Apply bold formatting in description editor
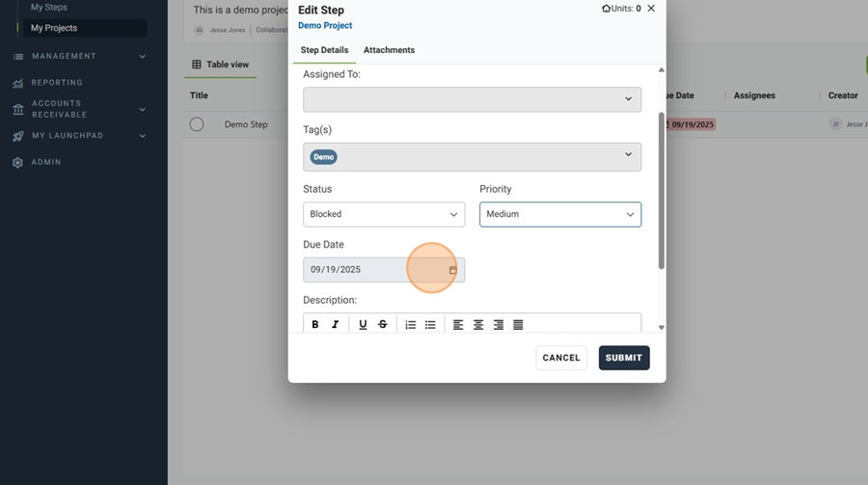This screenshot has width=868, height=485. (x=315, y=324)
